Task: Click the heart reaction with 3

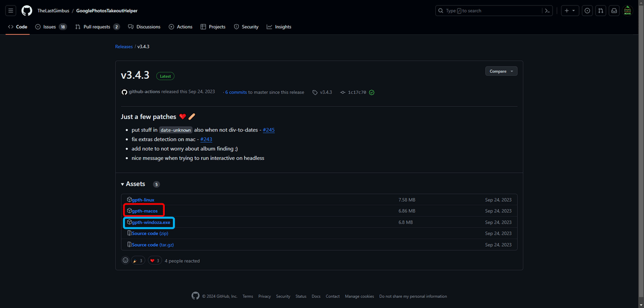Action: tap(155, 261)
